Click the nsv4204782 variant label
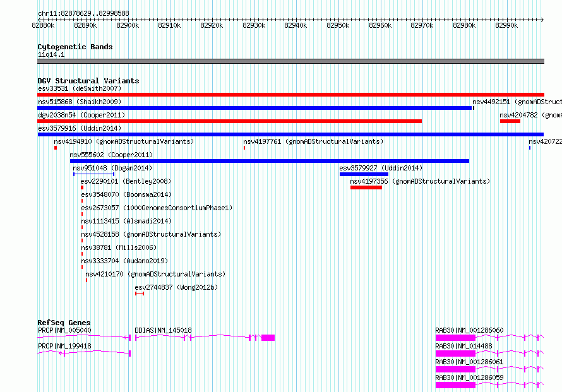The height and width of the screenshot is (392, 562). pos(530,115)
